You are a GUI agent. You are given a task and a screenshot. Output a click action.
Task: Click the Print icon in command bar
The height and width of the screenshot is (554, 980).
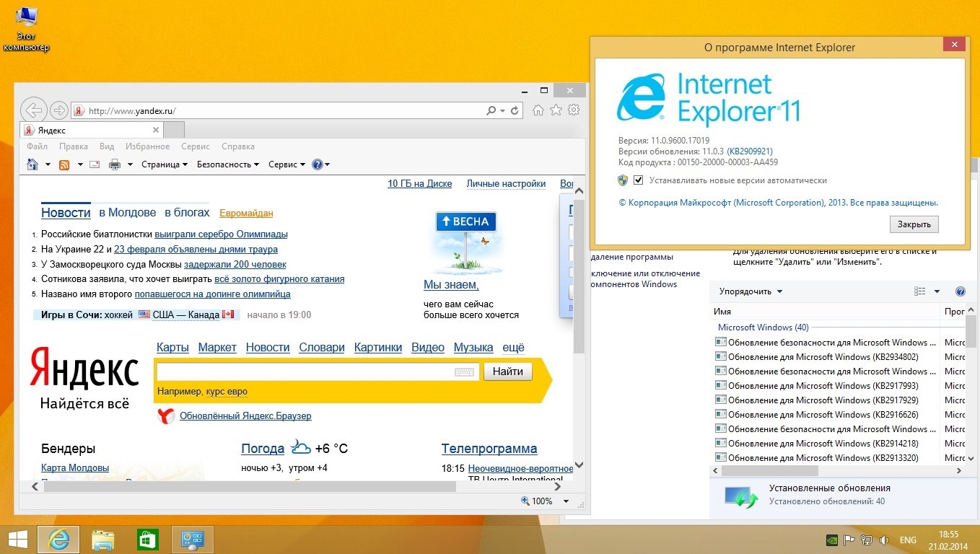(114, 164)
